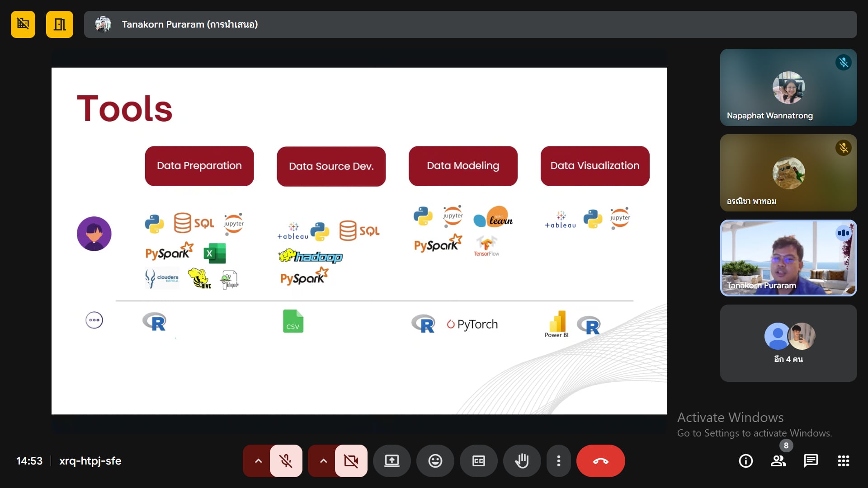Click the Data Preparation box on the slide
Image resolution: width=868 pixels, height=488 pixels.
pyautogui.click(x=199, y=166)
